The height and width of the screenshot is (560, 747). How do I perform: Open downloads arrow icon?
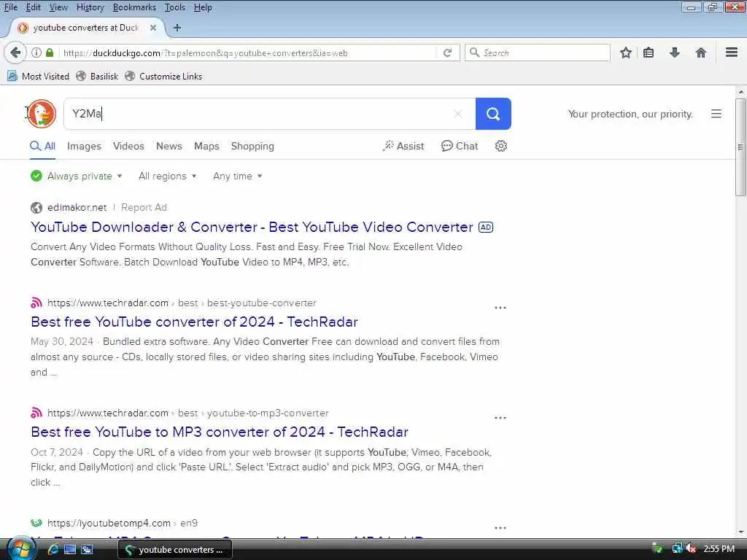coord(675,52)
